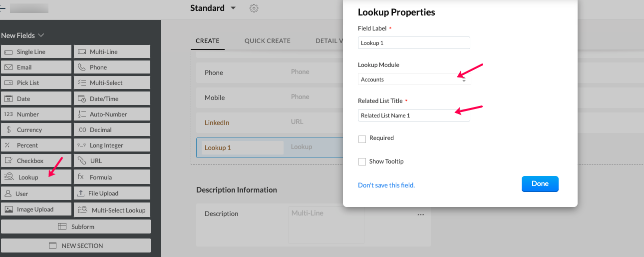644x257 pixels.
Task: Open the Lookup Module dropdown showing Accounts
Action: tap(414, 79)
